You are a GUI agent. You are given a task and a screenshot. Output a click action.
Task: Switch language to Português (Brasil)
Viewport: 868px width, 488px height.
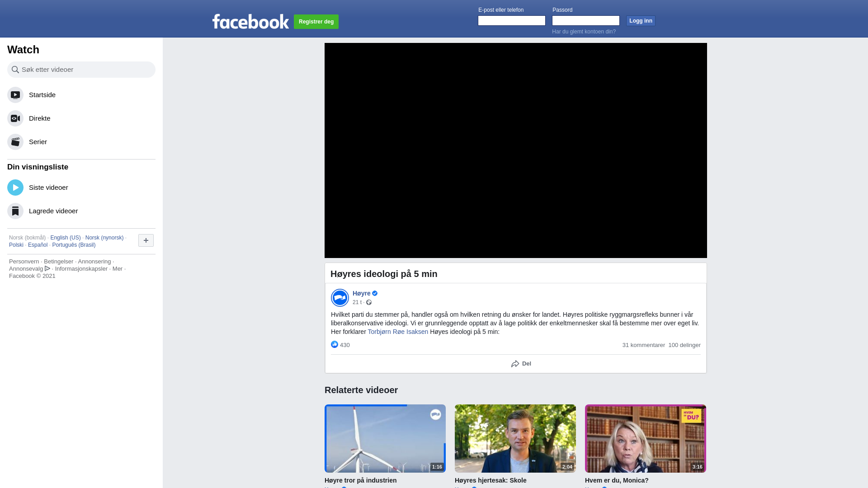(x=74, y=245)
